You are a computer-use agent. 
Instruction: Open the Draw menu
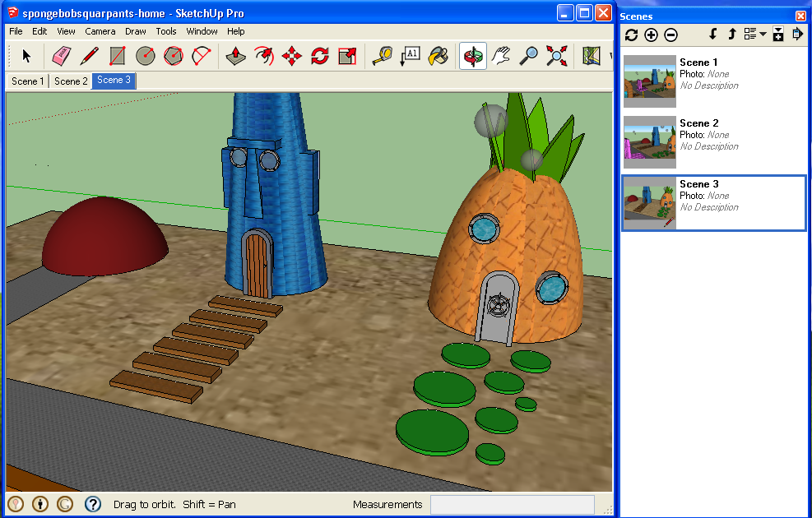[136, 31]
